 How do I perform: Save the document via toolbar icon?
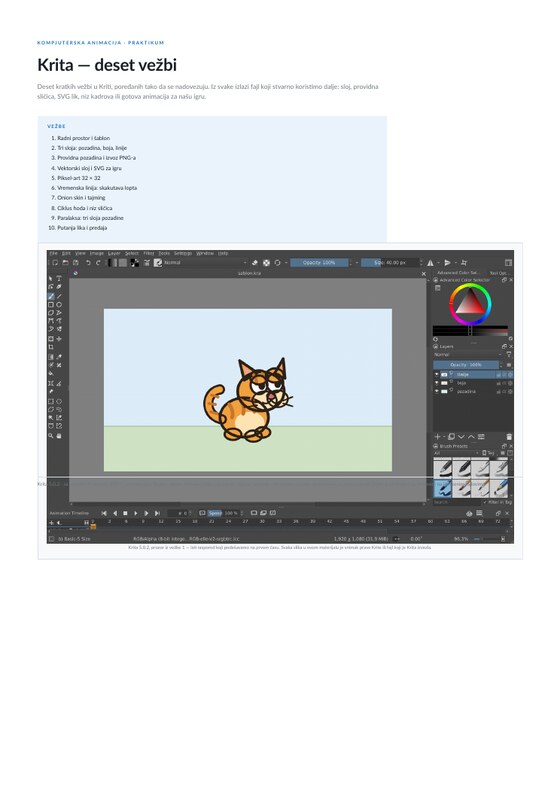click(75, 262)
